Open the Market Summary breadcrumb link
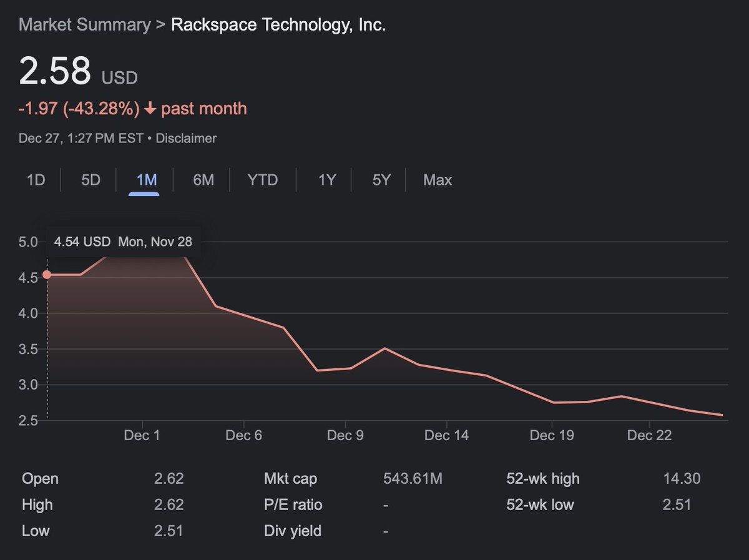This screenshot has height=560, width=749. [85, 25]
